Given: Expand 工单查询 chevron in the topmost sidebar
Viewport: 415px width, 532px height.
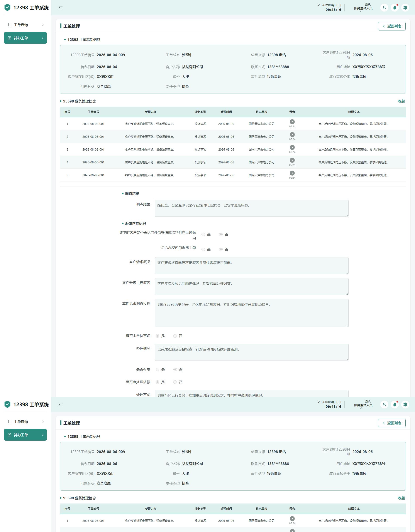Looking at the screenshot, I should (x=43, y=25).
